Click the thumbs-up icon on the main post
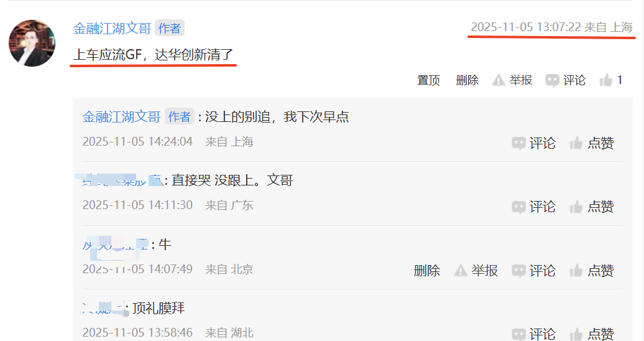Image resolution: width=644 pixels, height=341 pixels. click(x=606, y=80)
